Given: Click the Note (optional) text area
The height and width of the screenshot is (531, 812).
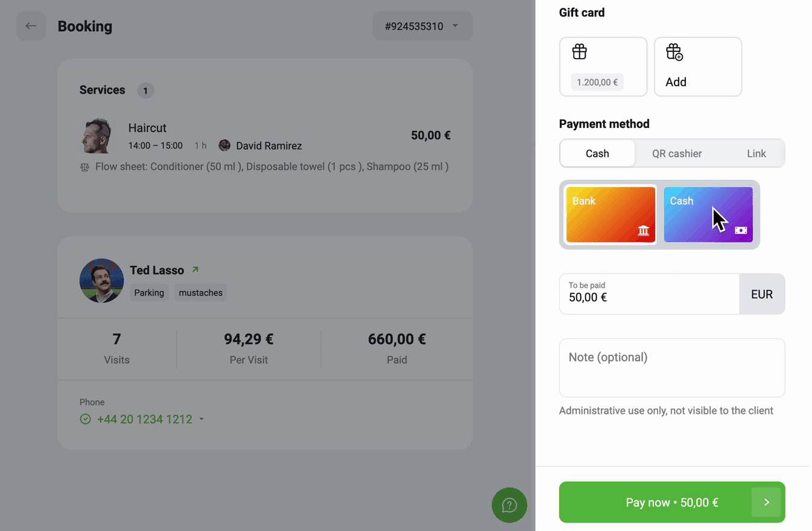Looking at the screenshot, I should 672,368.
